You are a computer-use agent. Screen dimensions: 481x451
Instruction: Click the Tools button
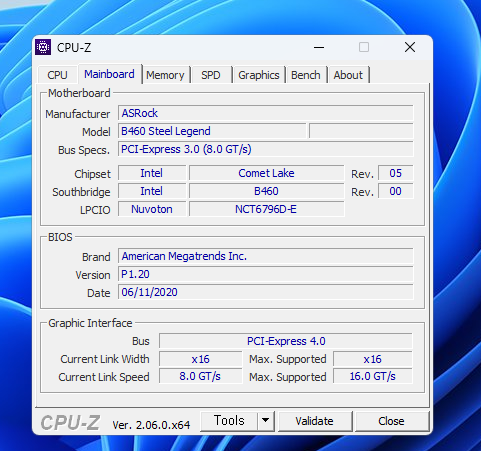tap(229, 421)
